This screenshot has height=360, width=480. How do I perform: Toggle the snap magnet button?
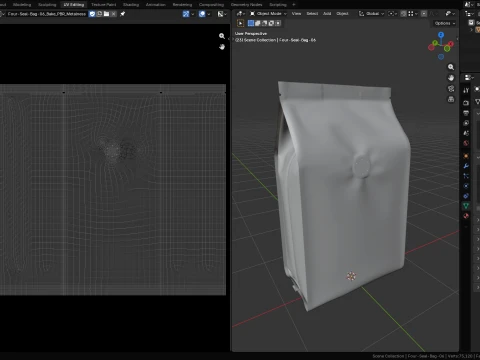pyautogui.click(x=404, y=14)
